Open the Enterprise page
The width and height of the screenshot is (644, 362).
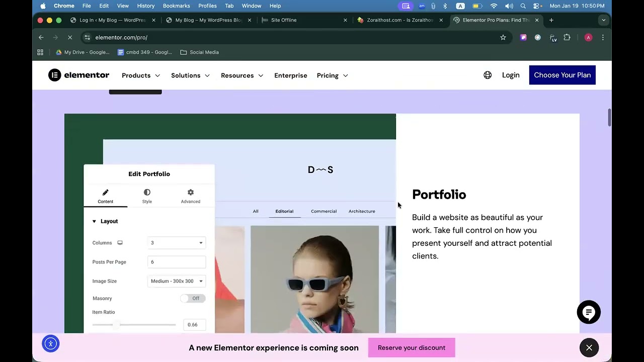click(290, 75)
